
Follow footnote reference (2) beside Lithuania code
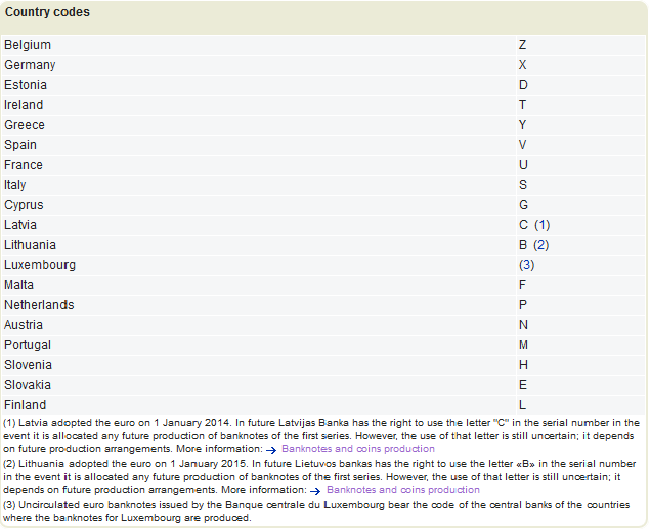(541, 245)
